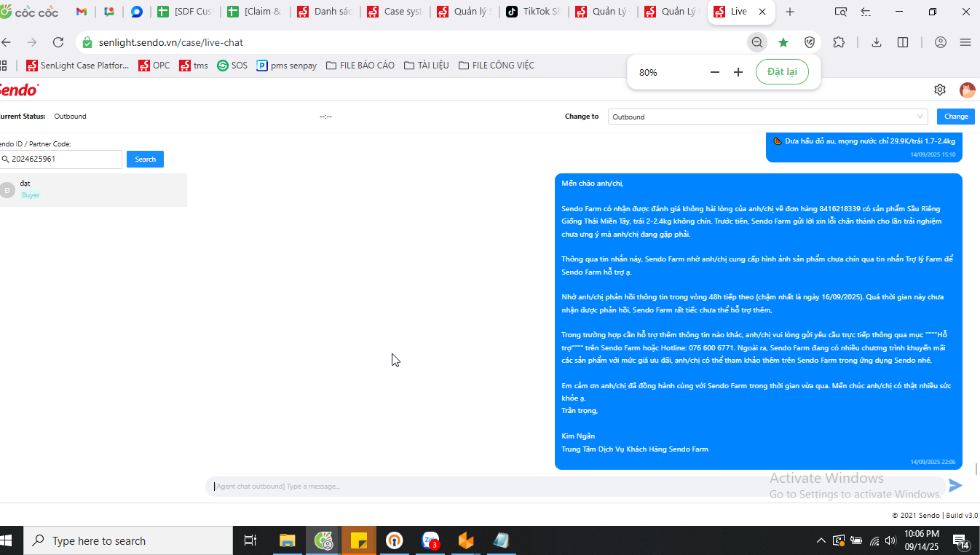Screen dimensions: 980x555
Task: Close the active Live tab
Action: pos(762,12)
